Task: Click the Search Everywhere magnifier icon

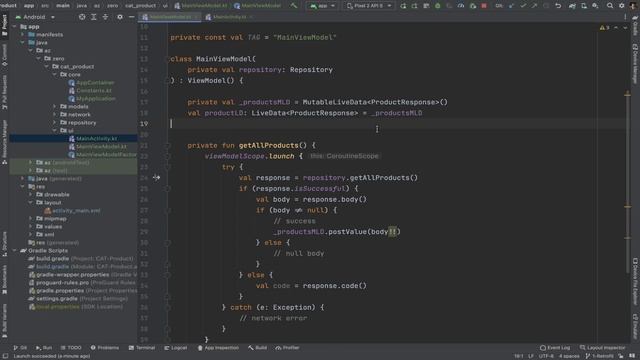Action: click(610, 6)
